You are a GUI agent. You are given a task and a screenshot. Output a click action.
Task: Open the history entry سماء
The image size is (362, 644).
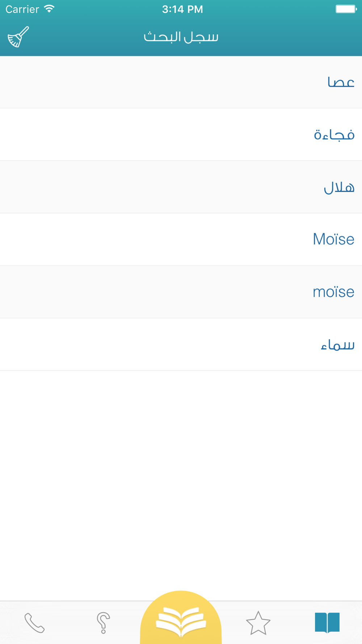click(x=337, y=345)
